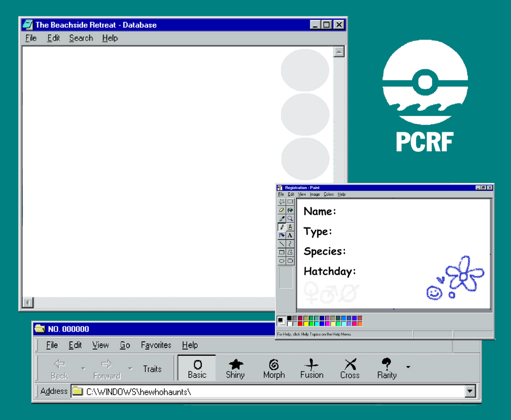Click the Cross toolbar button
The height and width of the screenshot is (420, 511).
click(350, 369)
